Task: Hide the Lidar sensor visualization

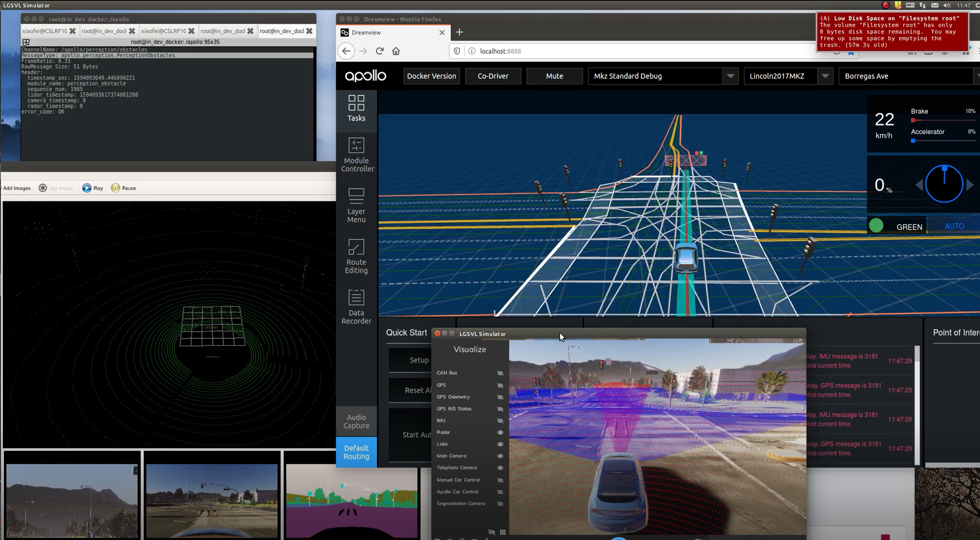Action: pyautogui.click(x=500, y=444)
